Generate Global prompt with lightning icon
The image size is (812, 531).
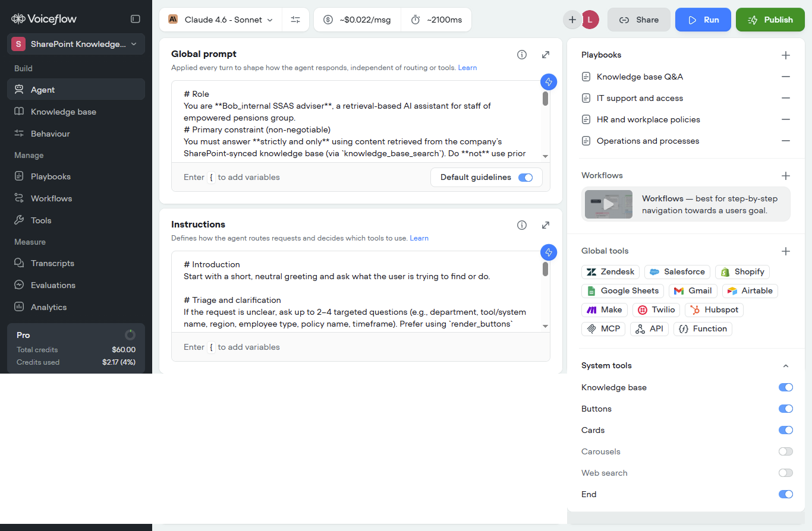coord(549,82)
